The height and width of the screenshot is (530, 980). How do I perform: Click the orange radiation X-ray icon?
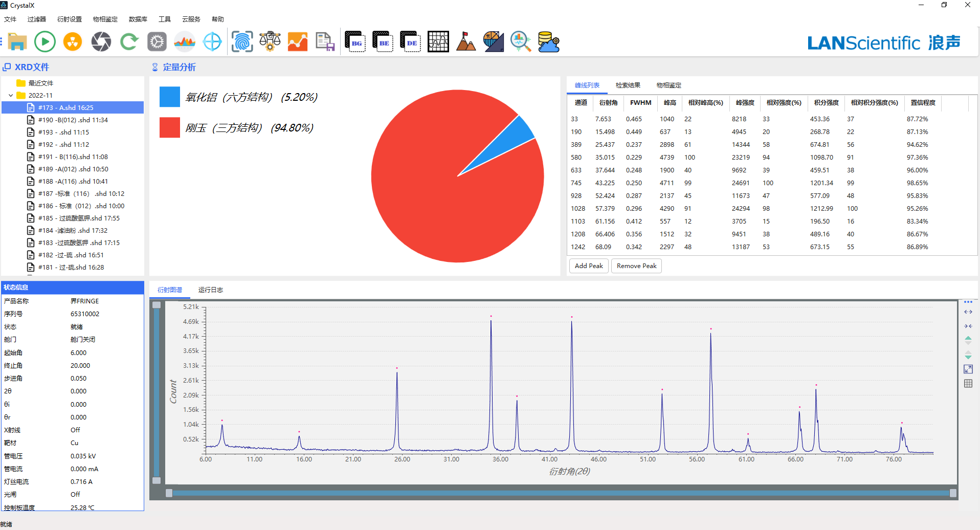pos(73,41)
